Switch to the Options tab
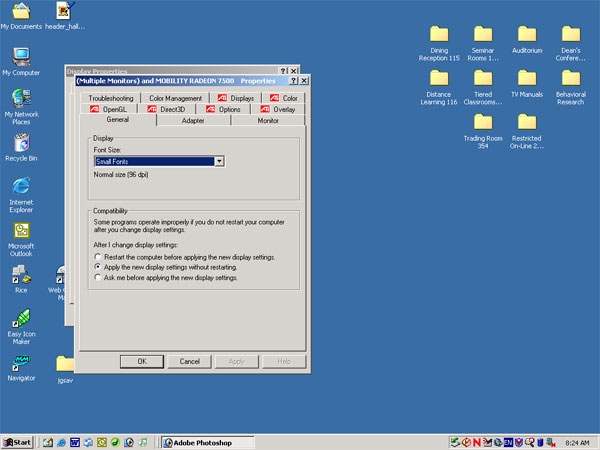The width and height of the screenshot is (600, 450). point(223,109)
